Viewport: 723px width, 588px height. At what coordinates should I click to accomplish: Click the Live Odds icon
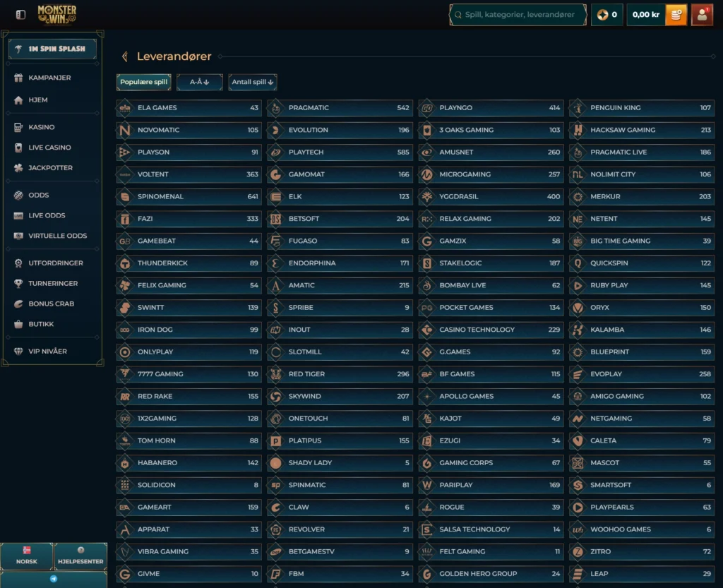pyautogui.click(x=18, y=216)
